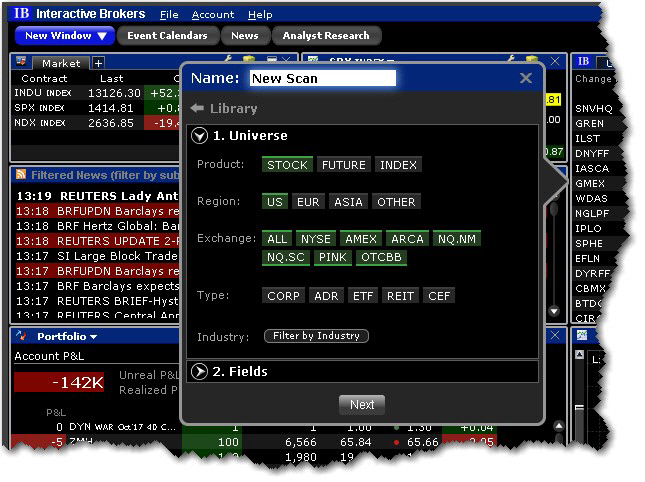Click the IB logo in title bar
The width and height of the screenshot is (645, 482).
point(21,14)
